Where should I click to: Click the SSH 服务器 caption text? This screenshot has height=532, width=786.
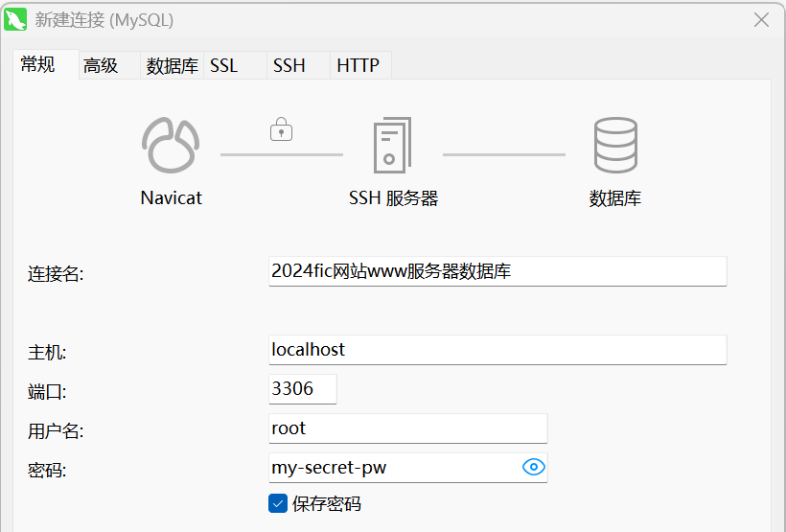[394, 198]
